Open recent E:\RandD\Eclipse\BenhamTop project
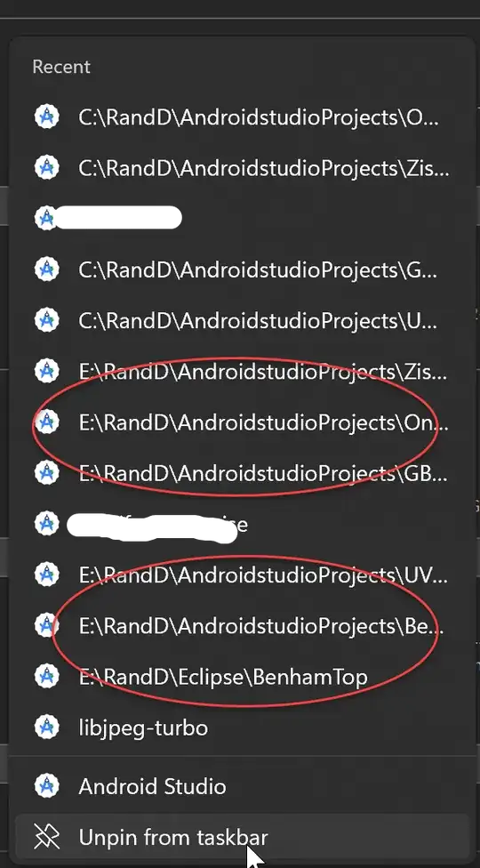 point(244,677)
